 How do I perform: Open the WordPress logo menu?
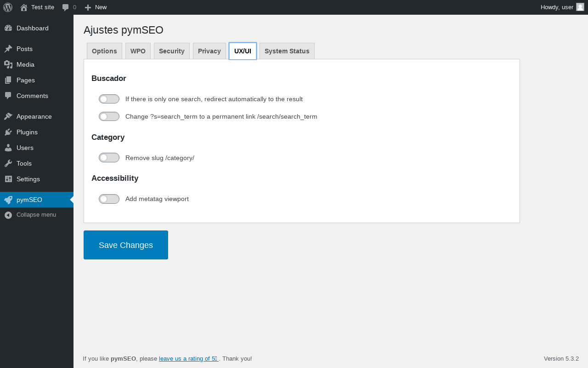8,7
